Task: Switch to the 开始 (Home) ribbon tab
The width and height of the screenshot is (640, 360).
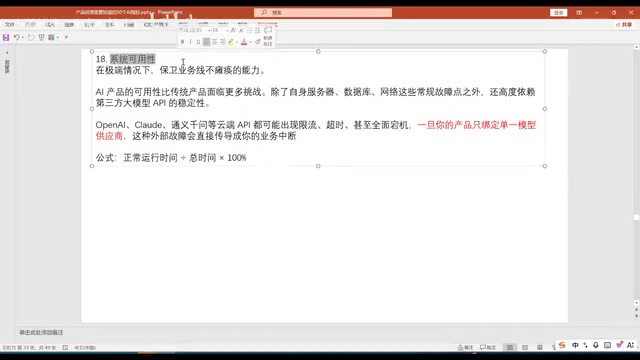Action: tap(30, 25)
